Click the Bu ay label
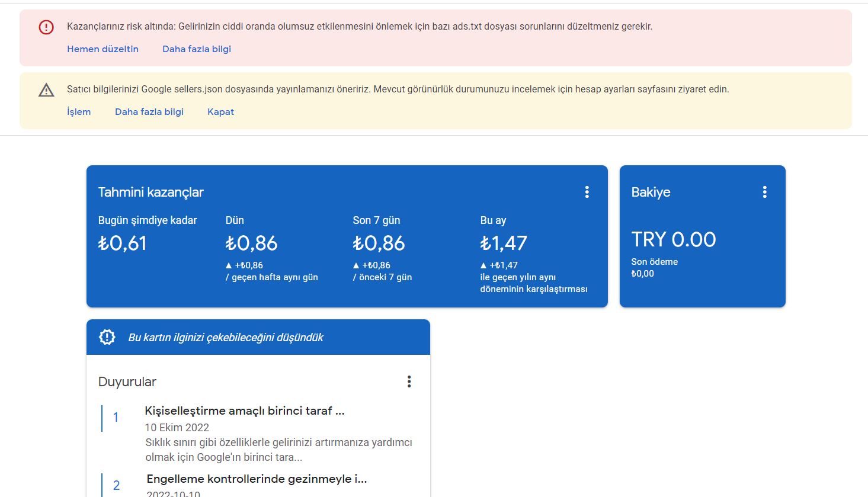868x497 pixels. click(x=493, y=220)
